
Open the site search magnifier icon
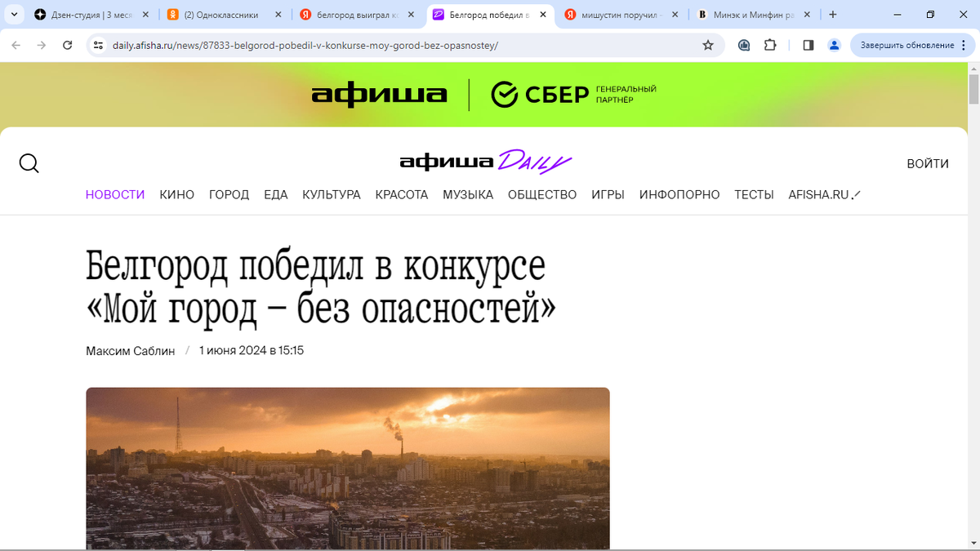click(29, 163)
